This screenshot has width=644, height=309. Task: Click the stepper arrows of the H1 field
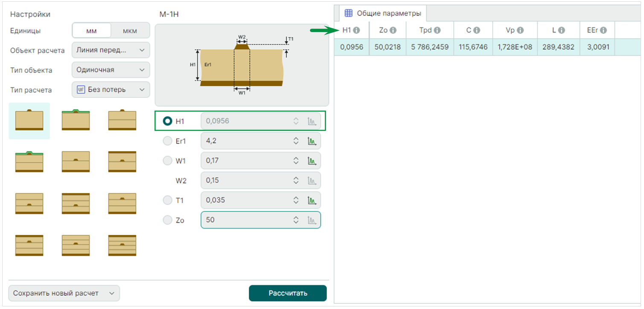tap(296, 121)
